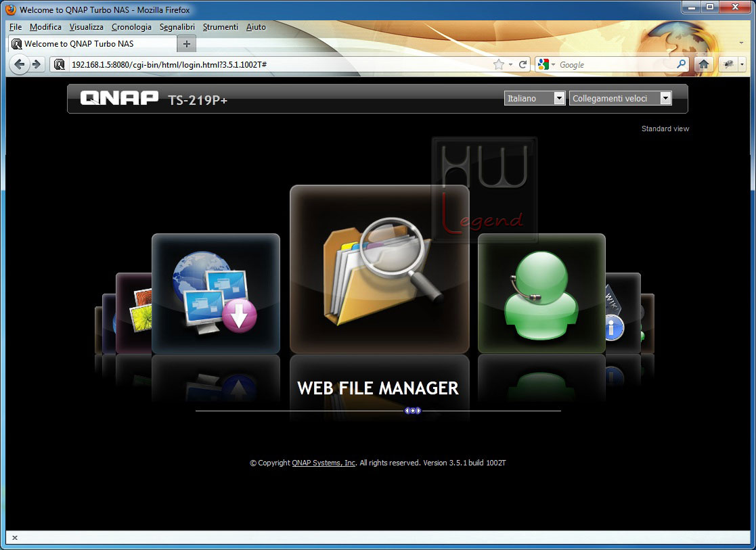756x550 pixels.
Task: Click the site identity icon in address bar
Action: click(x=60, y=64)
